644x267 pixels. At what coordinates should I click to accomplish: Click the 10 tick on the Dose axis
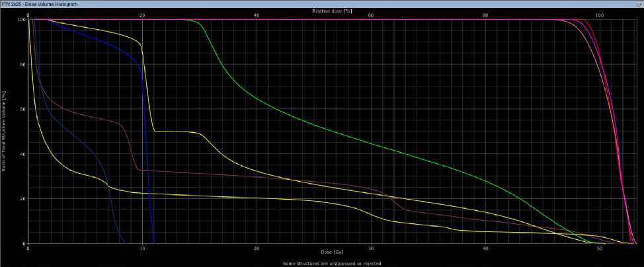point(142,248)
